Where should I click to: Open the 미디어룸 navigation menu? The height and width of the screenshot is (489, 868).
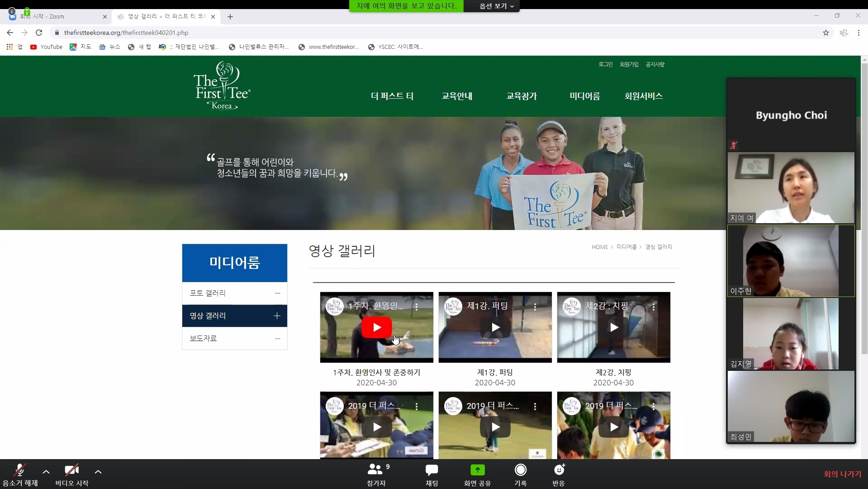(584, 96)
